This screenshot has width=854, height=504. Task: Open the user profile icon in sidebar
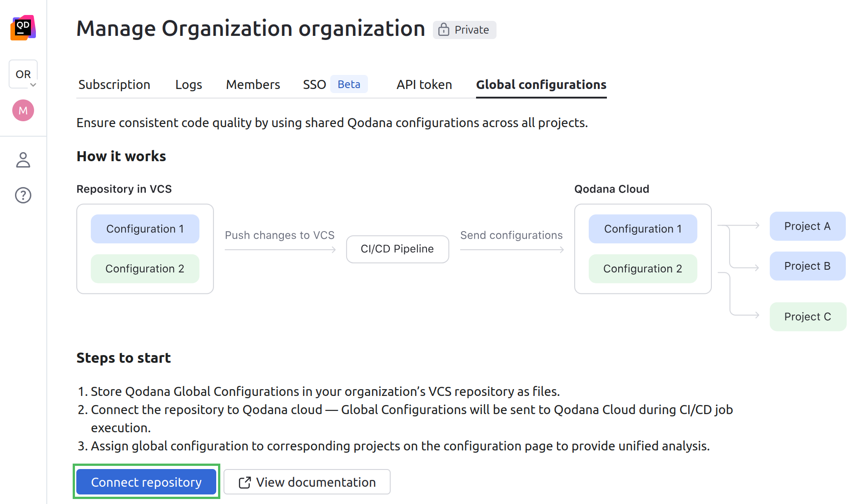click(23, 160)
